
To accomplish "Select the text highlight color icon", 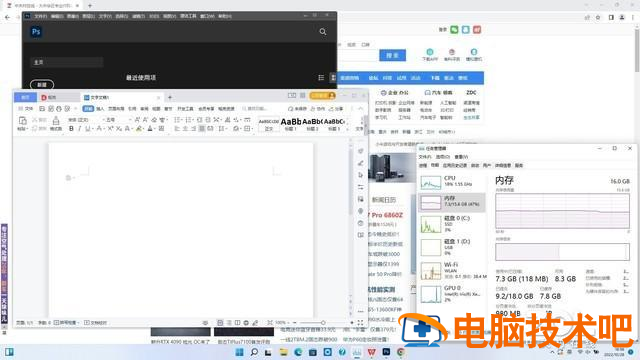I will click(139, 129).
